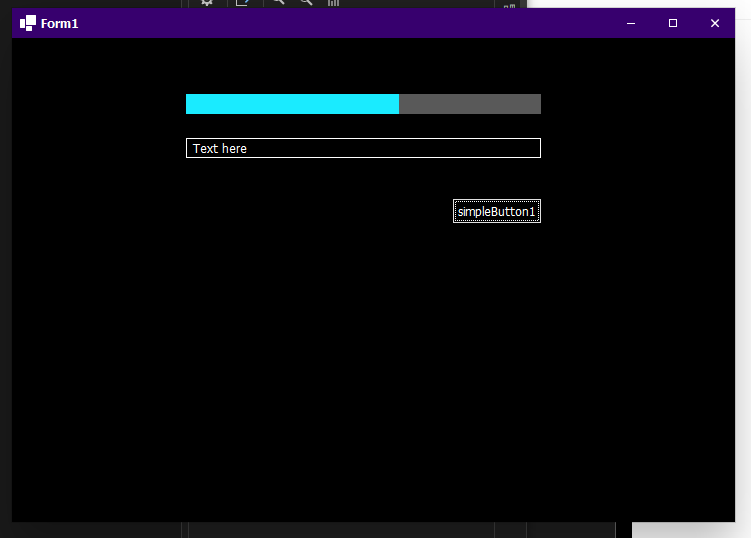The image size is (751, 538).
Task: Click the Form1 window icon
Action: 28,23
